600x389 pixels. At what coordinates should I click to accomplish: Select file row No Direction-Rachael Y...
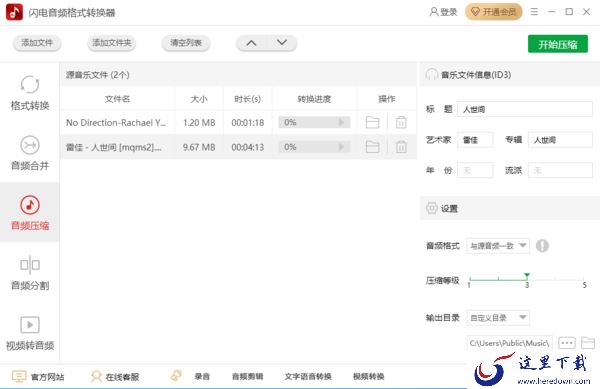click(238, 122)
